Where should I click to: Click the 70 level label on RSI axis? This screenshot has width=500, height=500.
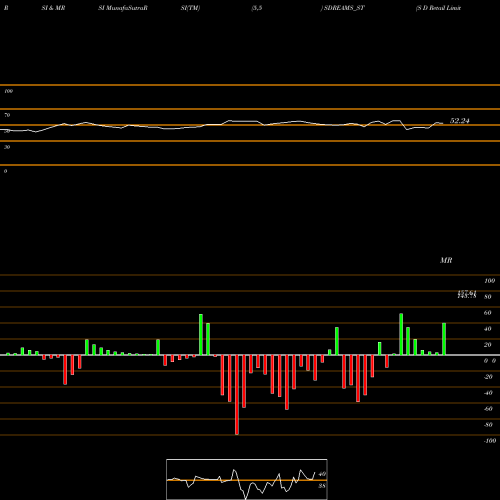point(7,115)
